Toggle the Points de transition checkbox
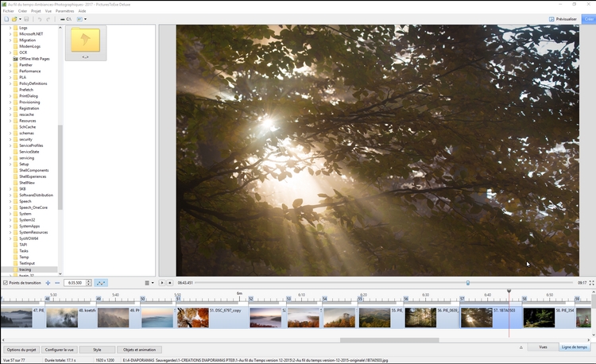This screenshot has width=596, height=364. tap(6, 283)
